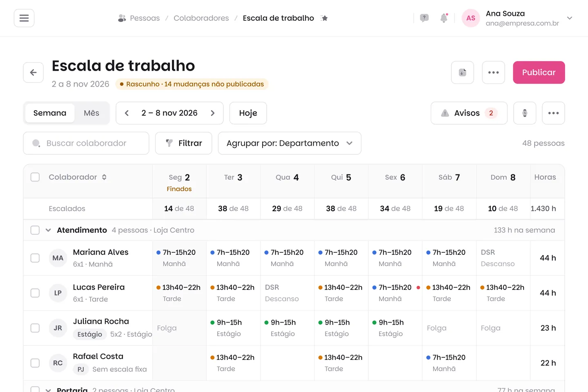Focus the Buscar colaborador search field
The height and width of the screenshot is (392, 588).
coord(86,143)
